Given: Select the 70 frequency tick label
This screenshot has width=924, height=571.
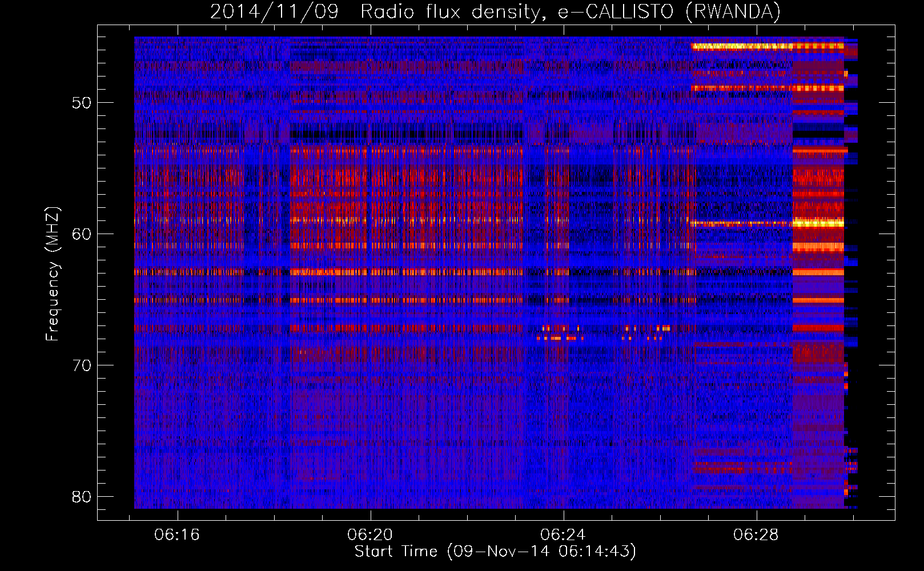Looking at the screenshot, I should [x=82, y=366].
